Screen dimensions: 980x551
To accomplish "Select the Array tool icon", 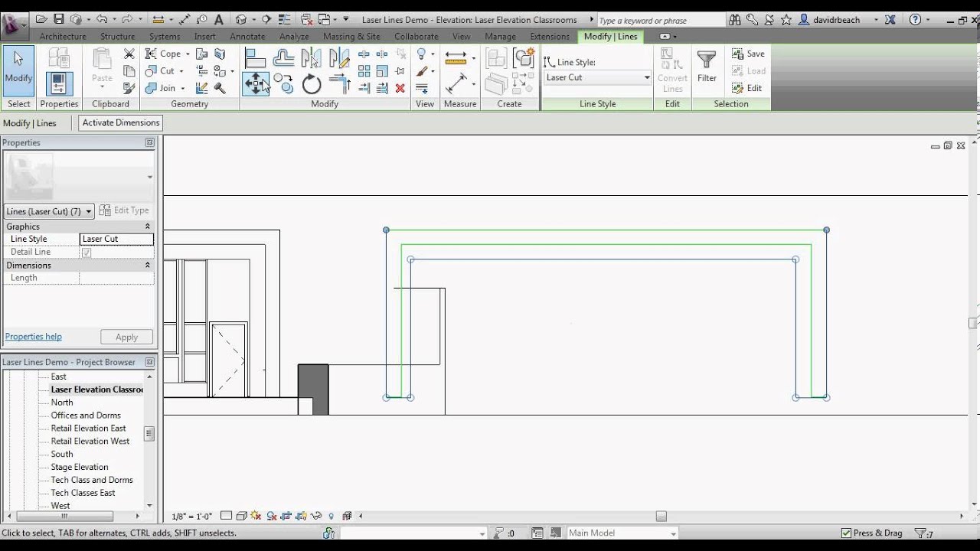I will click(364, 71).
